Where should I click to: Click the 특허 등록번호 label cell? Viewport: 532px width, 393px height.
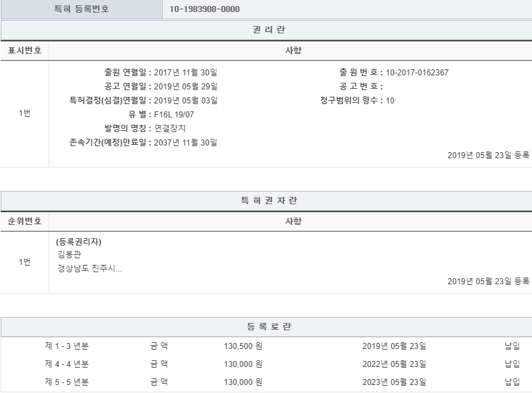point(81,9)
